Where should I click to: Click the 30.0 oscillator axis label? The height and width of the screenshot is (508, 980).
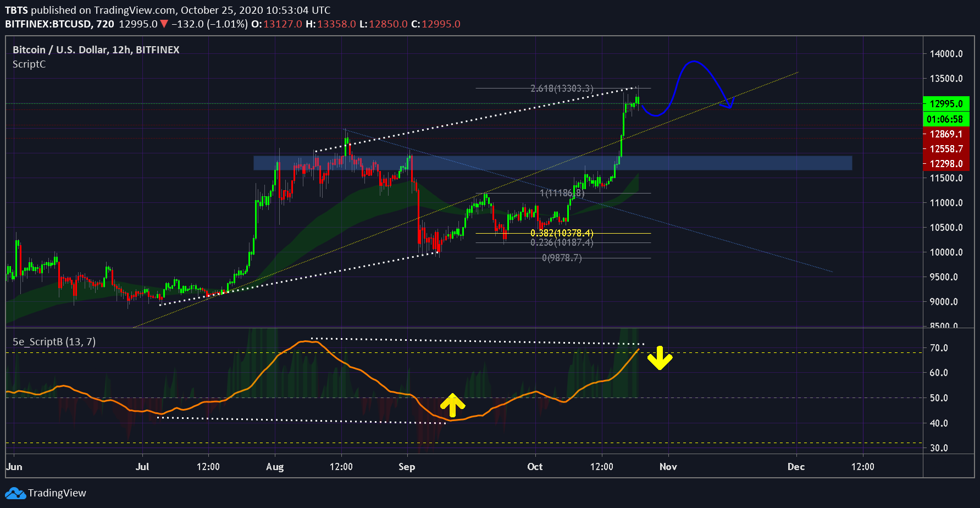click(939, 448)
